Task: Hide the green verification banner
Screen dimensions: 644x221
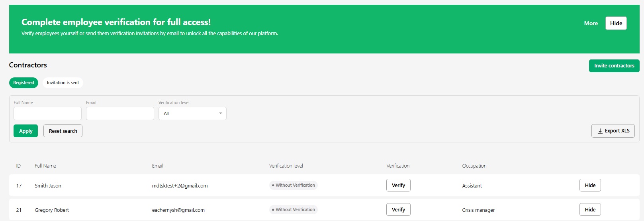Action: coord(616,23)
